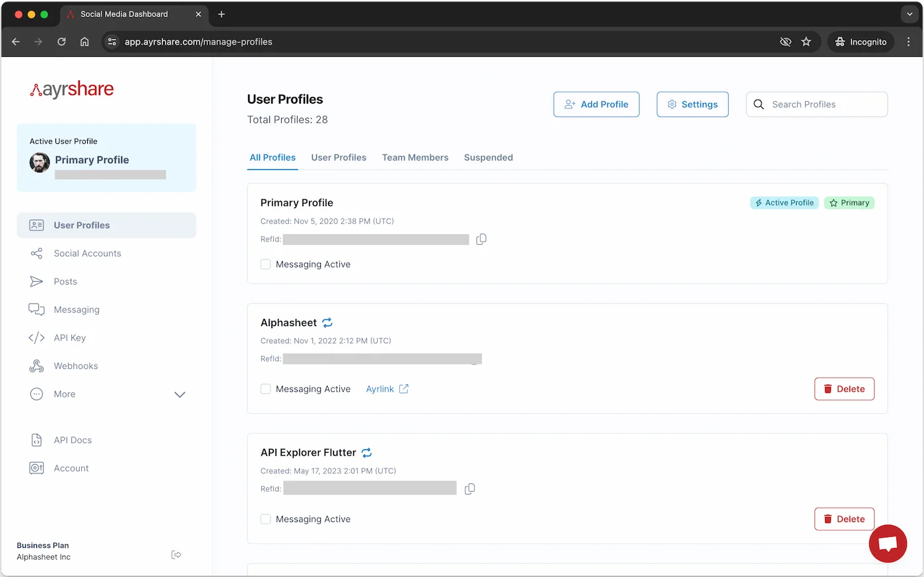Click the Ayrshare logo

click(71, 88)
